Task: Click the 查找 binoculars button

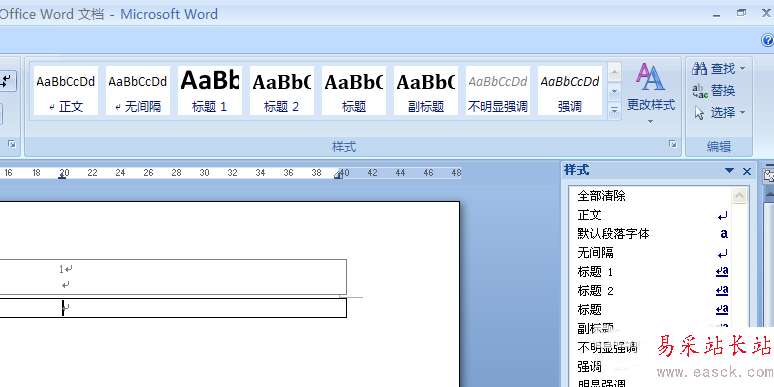Action: click(x=713, y=69)
